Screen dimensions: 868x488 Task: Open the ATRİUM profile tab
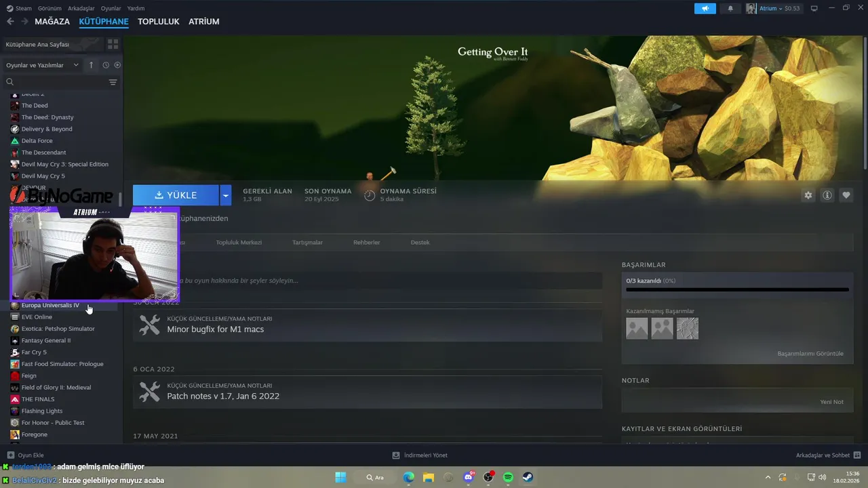pos(204,22)
